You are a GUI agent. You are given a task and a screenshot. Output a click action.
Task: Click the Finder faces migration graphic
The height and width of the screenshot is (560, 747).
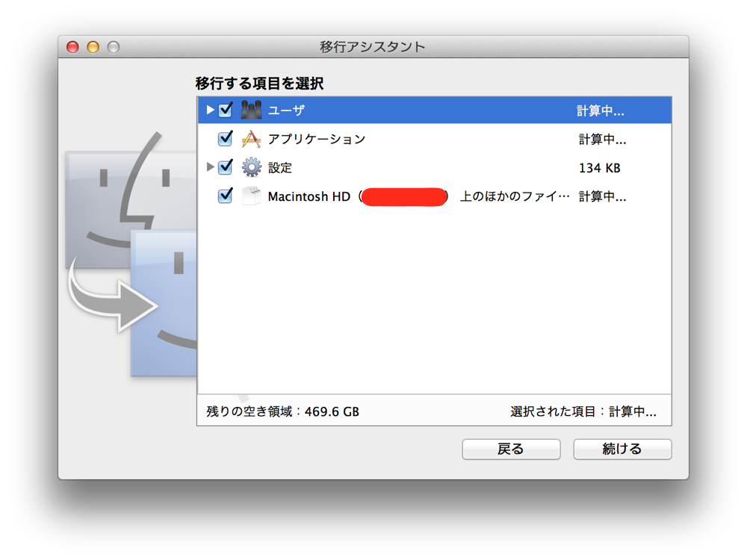pos(131,254)
